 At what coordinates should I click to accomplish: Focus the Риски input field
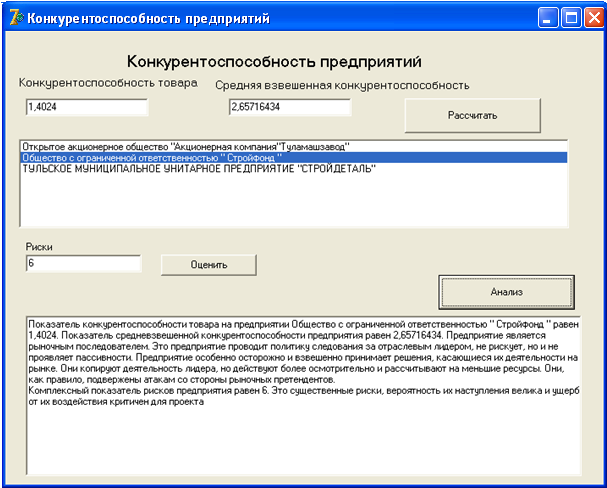coord(83,263)
